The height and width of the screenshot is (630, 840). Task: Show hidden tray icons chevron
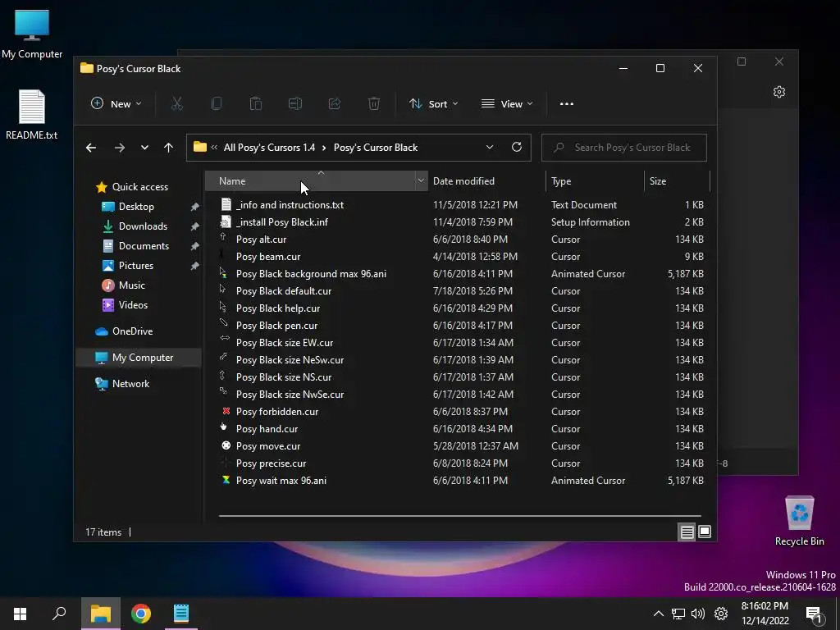tap(659, 614)
